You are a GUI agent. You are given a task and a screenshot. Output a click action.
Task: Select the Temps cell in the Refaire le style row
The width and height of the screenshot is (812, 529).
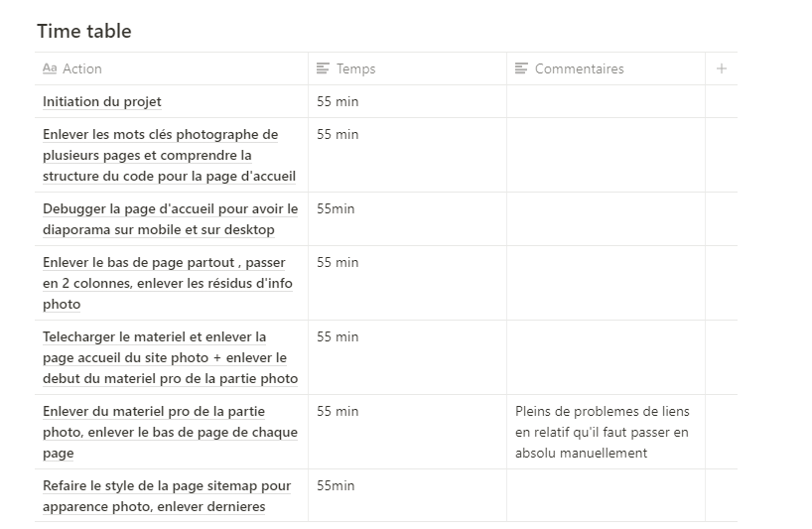[x=407, y=495]
